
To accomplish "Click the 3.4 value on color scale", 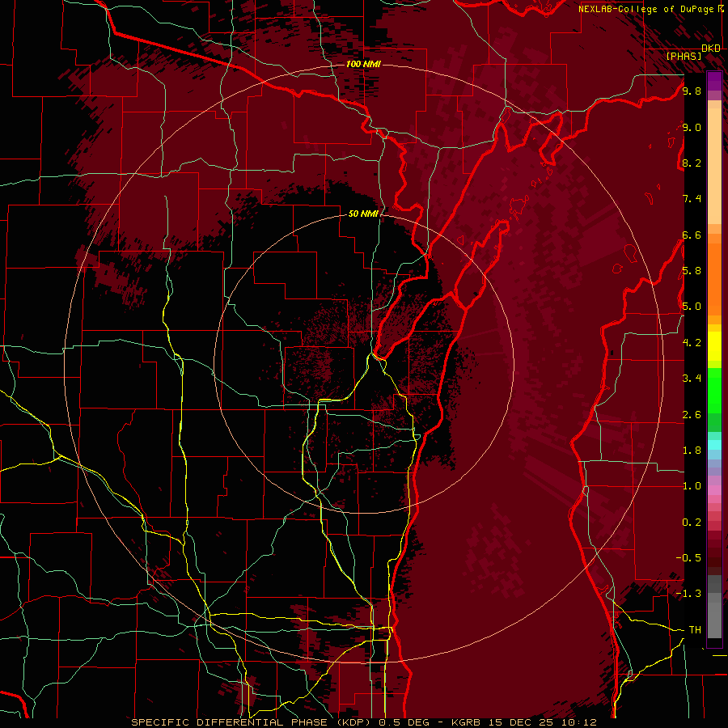I will coord(692,379).
